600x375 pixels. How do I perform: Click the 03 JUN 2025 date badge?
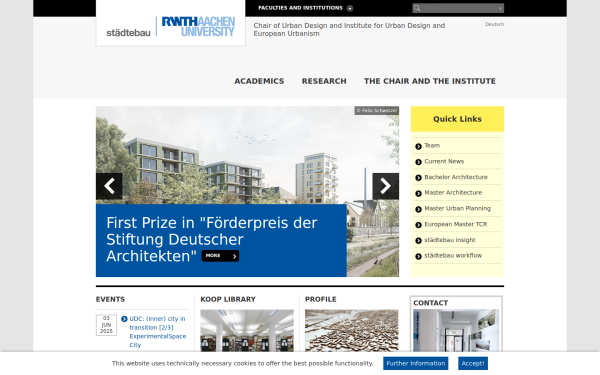pyautogui.click(x=106, y=325)
